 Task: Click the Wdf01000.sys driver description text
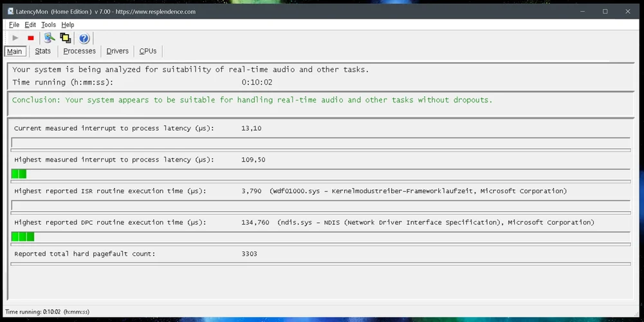point(418,191)
